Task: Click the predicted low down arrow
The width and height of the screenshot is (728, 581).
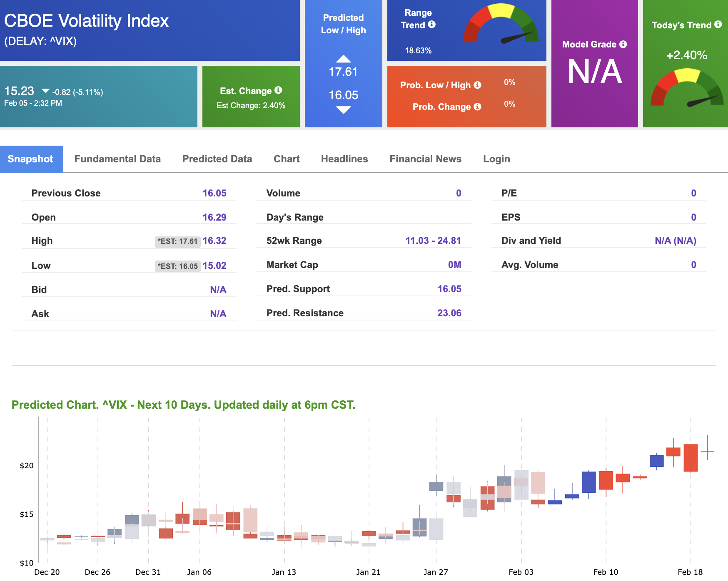Action: tap(344, 110)
